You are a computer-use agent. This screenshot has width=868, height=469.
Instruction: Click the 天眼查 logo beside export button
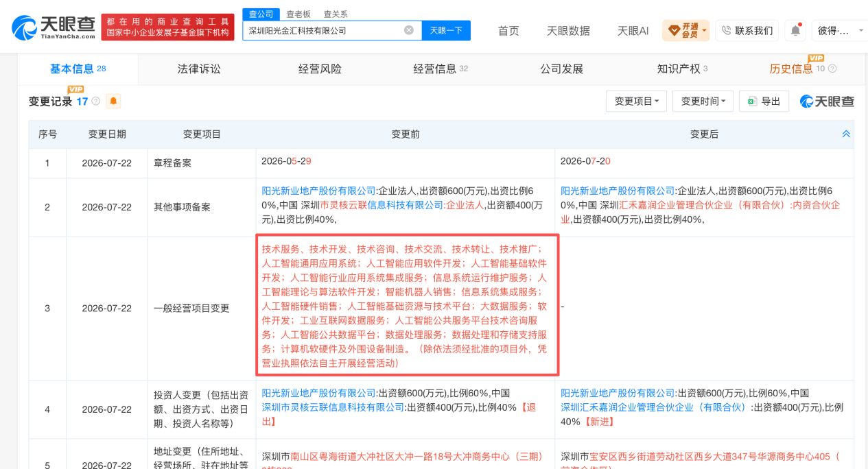pos(827,101)
